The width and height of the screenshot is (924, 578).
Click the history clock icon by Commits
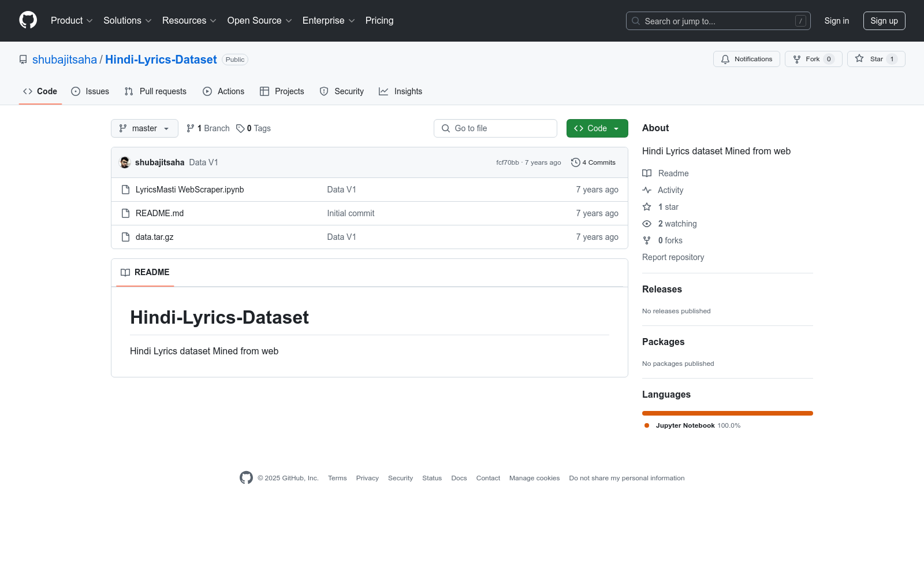pyautogui.click(x=575, y=162)
